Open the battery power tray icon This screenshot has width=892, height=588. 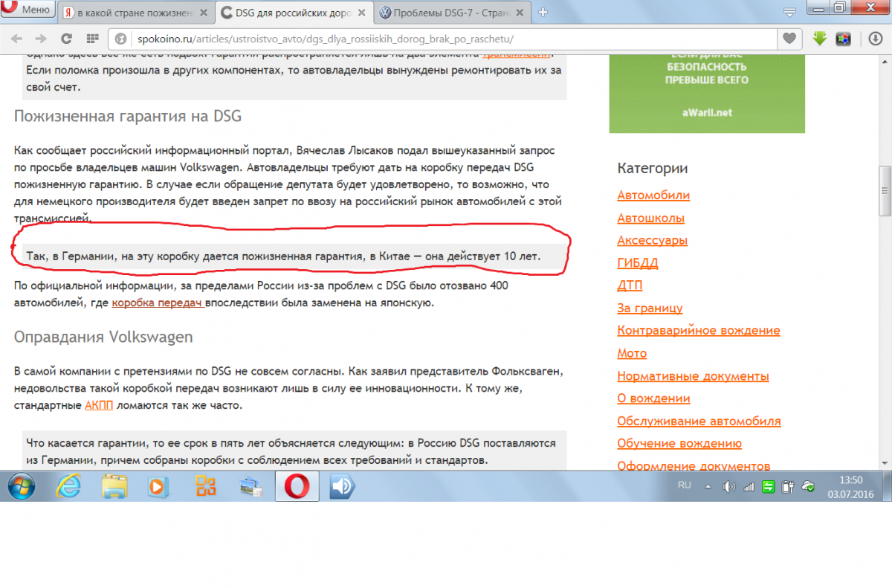tap(789, 487)
